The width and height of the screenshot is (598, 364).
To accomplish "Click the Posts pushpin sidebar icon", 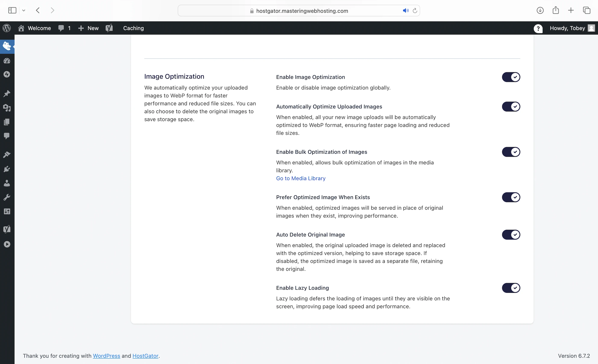I will [x=7, y=94].
